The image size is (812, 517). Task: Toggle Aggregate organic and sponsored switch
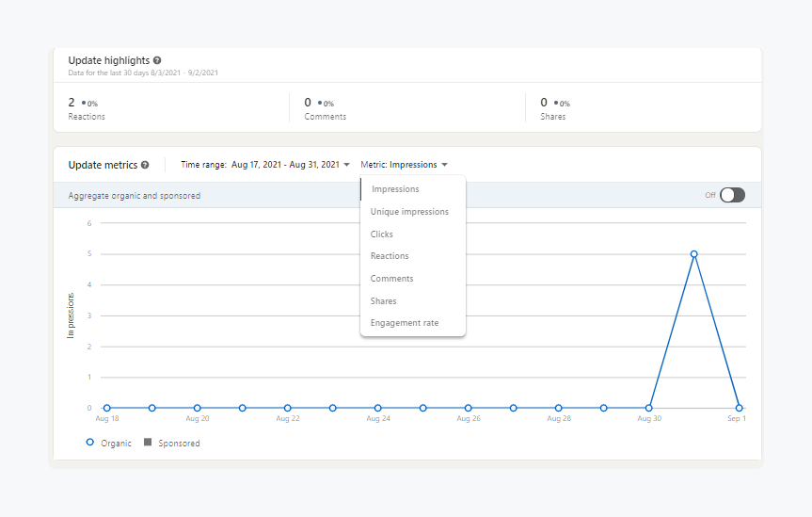coord(731,195)
